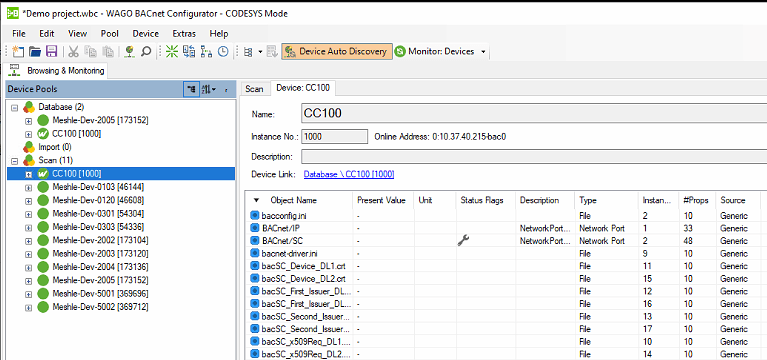Sort by the Present Value column header
Screen dimensions: 767x360
[383, 200]
